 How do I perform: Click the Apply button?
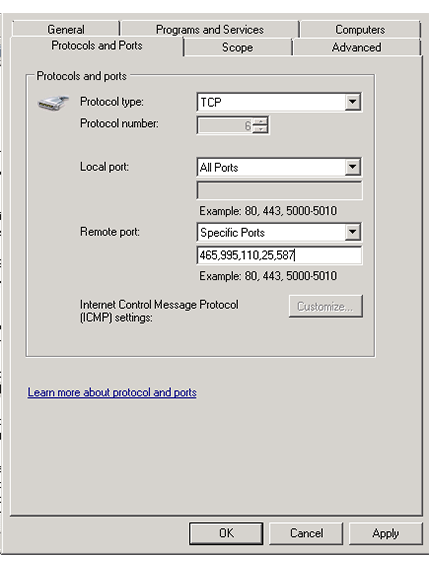pyautogui.click(x=386, y=533)
